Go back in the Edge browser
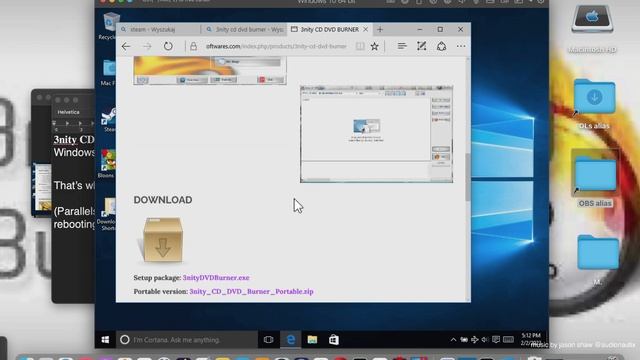The width and height of the screenshot is (640, 360). click(126, 47)
